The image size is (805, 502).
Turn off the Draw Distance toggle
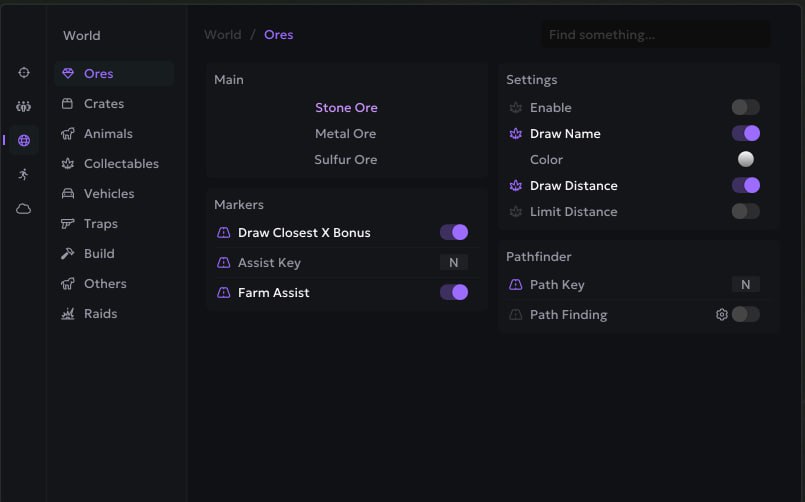click(745, 186)
